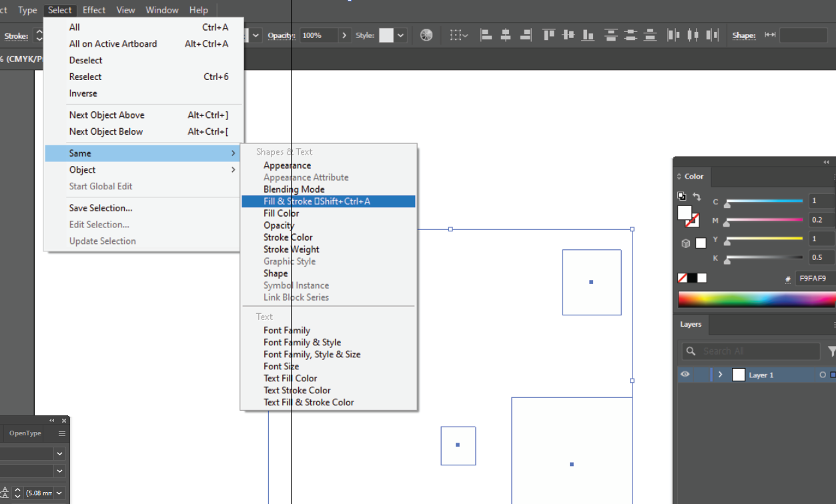Click Vertical Align Bottom icon
Viewport: 836px width, 504px height.
pyautogui.click(x=588, y=35)
